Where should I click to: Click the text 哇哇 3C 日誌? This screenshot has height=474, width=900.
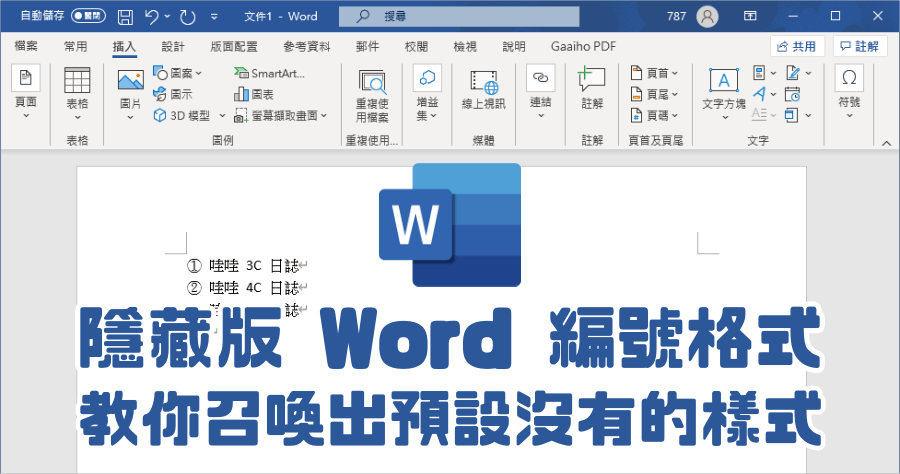pyautogui.click(x=254, y=266)
